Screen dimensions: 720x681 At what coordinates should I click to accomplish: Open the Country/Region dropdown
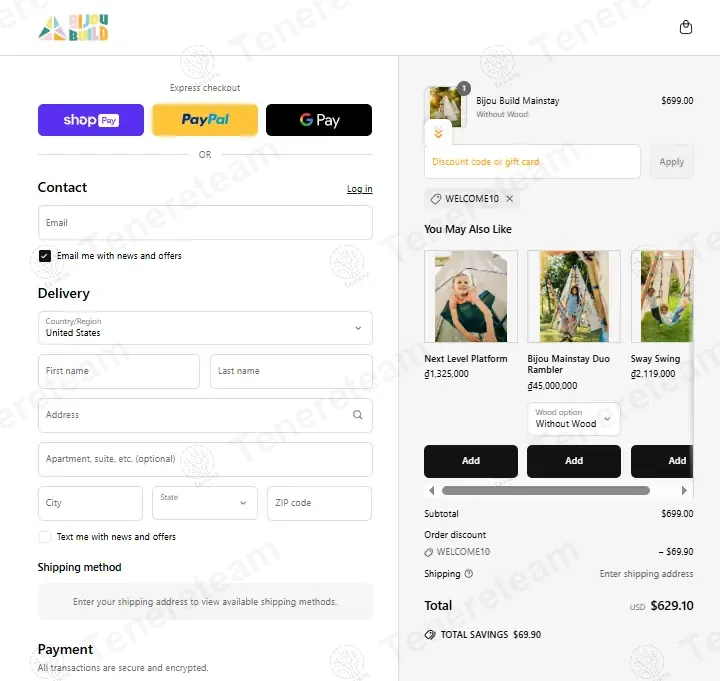pyautogui.click(x=205, y=328)
